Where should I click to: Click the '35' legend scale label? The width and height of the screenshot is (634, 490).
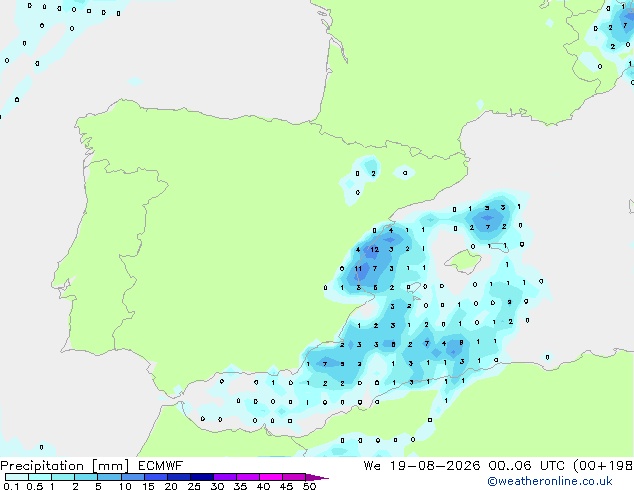click(x=240, y=486)
